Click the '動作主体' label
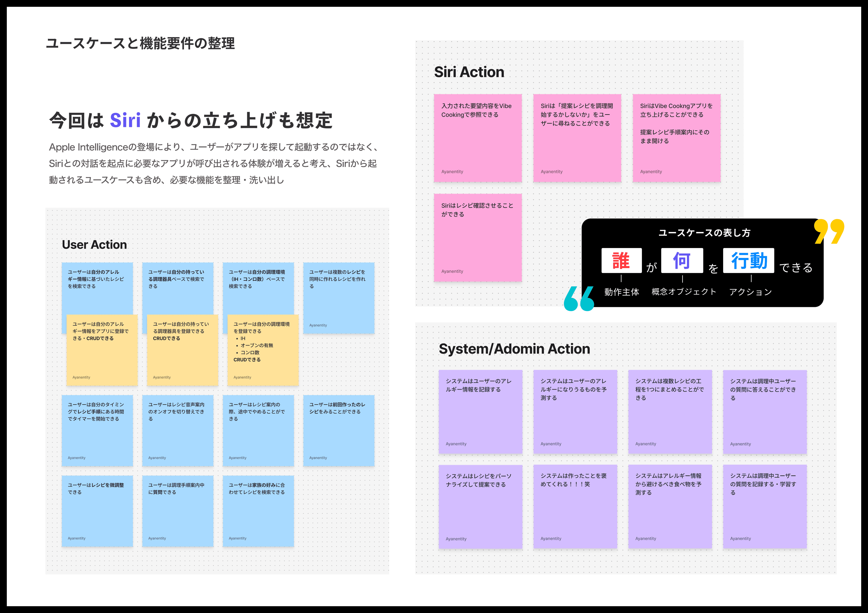This screenshot has width=868, height=613. tap(622, 292)
